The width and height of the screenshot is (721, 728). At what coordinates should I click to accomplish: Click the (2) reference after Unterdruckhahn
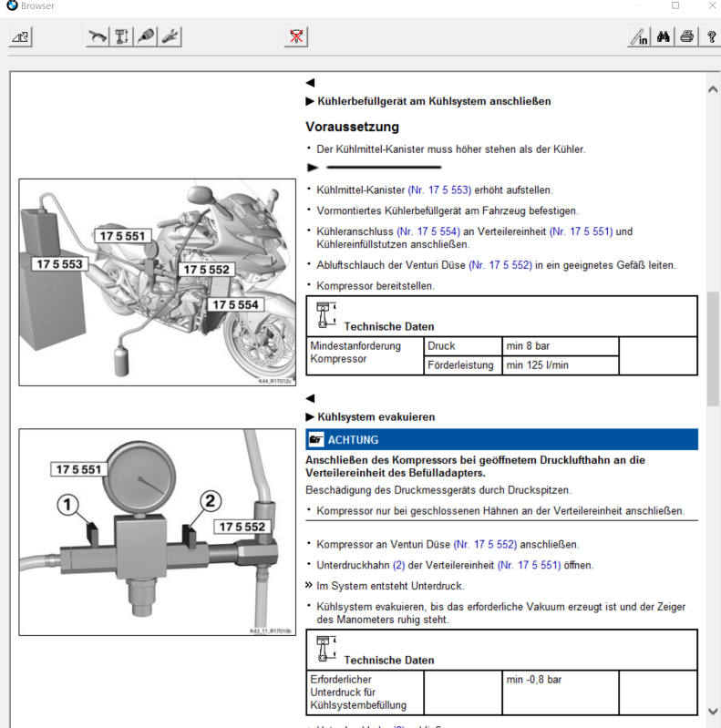(x=398, y=565)
